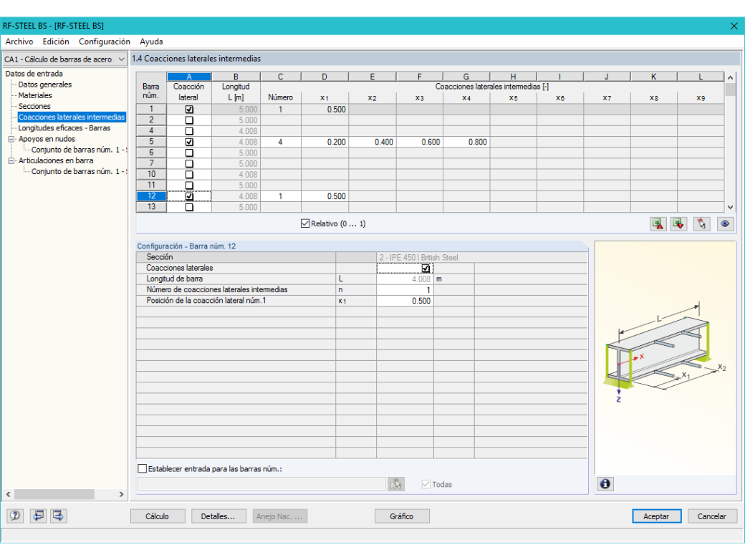Toggle the Relativo (0 … 1) checkbox
745x560 pixels.
[305, 223]
